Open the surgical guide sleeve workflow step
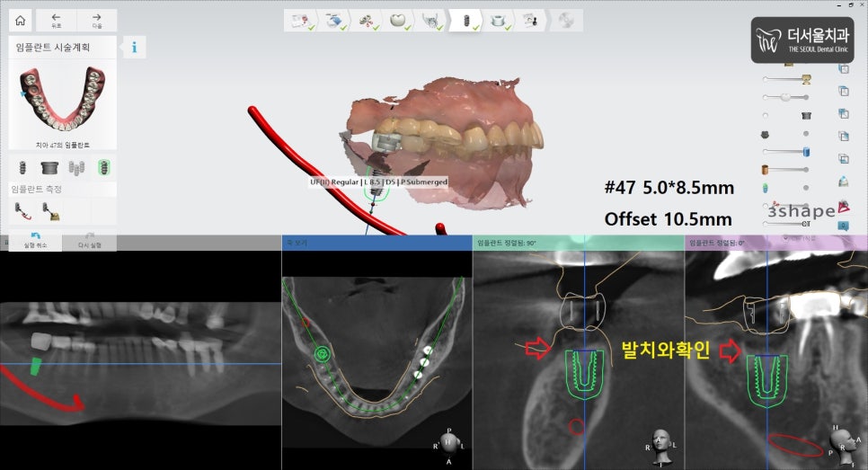The width and height of the screenshot is (868, 470). [x=498, y=21]
